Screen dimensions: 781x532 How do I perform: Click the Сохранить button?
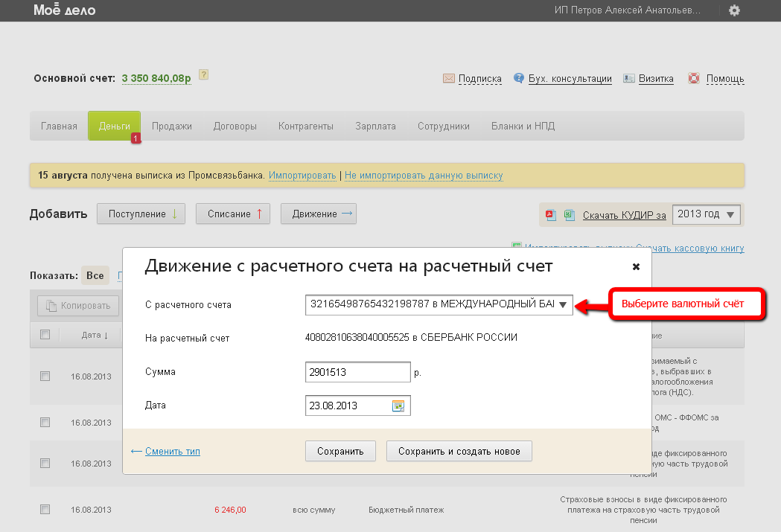(x=340, y=451)
